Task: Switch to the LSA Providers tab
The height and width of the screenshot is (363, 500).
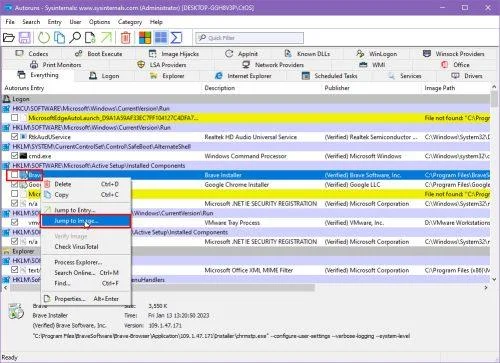Action: [x=162, y=65]
